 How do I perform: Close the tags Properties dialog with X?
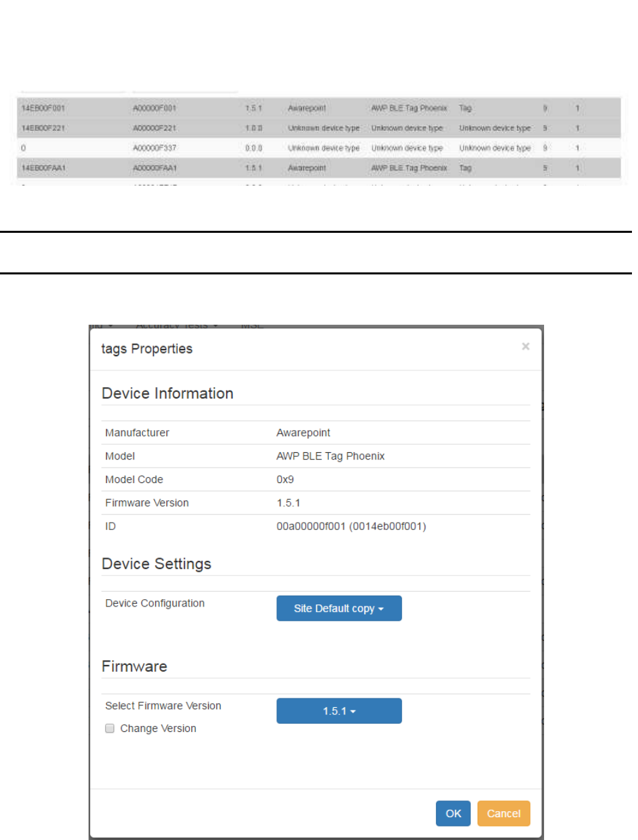[525, 347]
